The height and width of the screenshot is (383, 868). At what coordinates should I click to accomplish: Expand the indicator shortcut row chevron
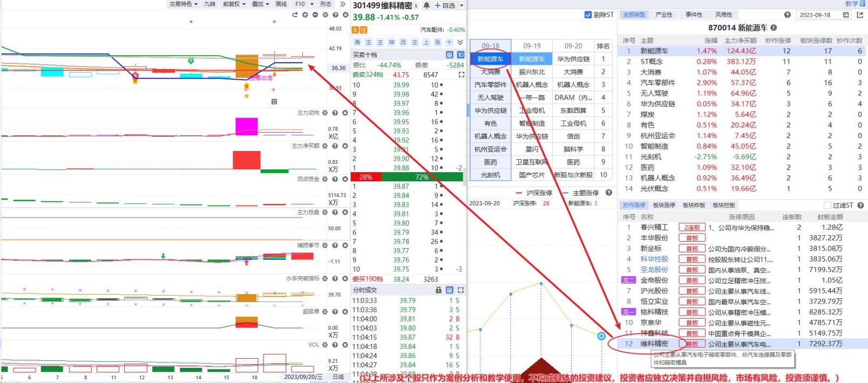(x=460, y=42)
